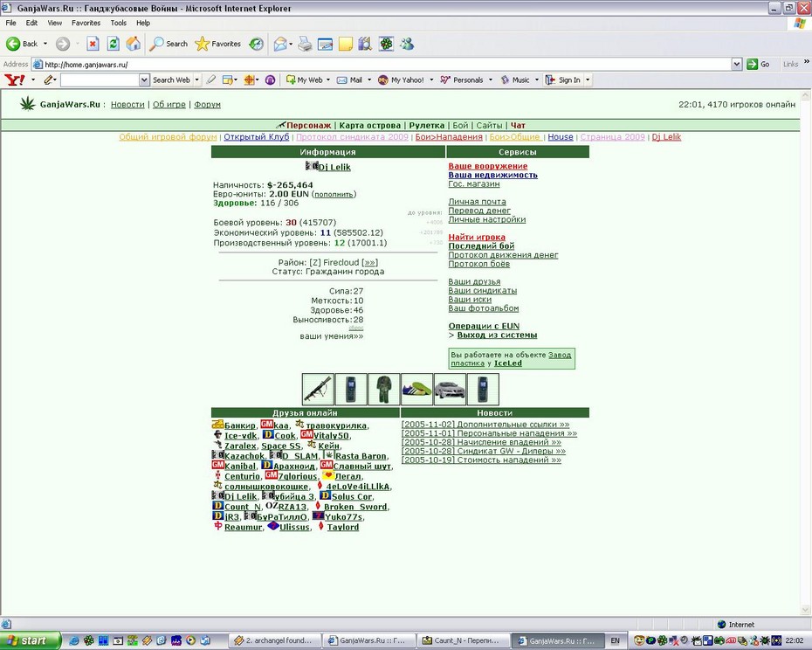Open Ваша недвижимость services link
812x650 pixels.
click(493, 175)
